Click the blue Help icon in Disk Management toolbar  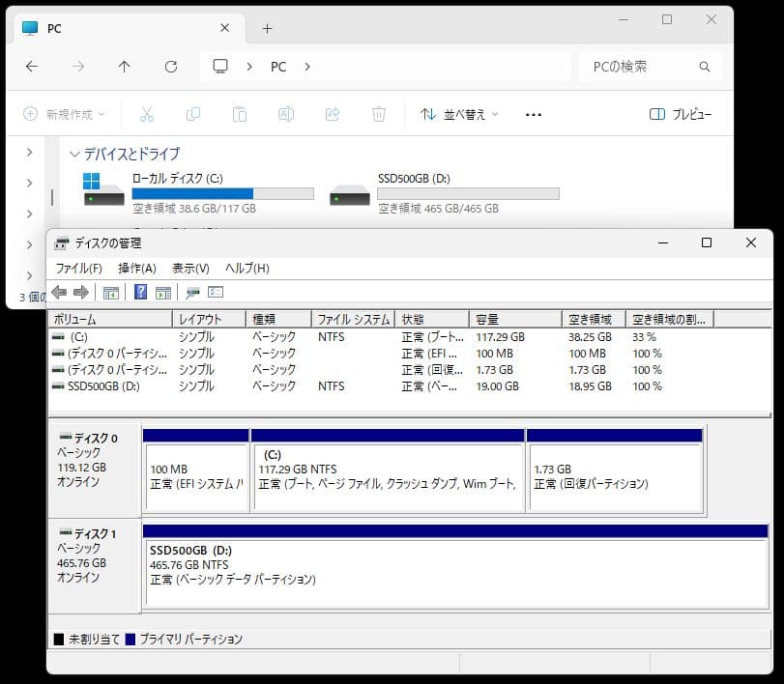tap(140, 292)
